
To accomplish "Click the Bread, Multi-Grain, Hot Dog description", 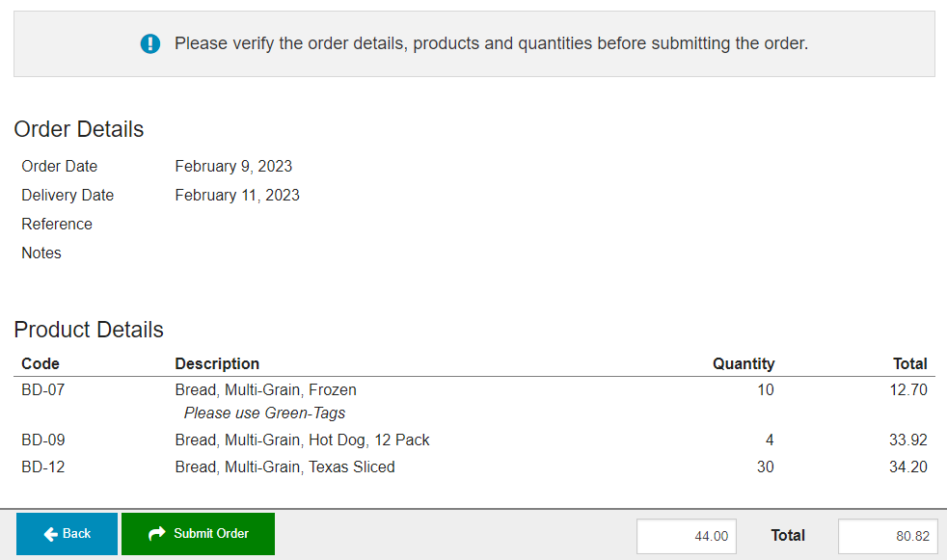I will pyautogui.click(x=302, y=440).
